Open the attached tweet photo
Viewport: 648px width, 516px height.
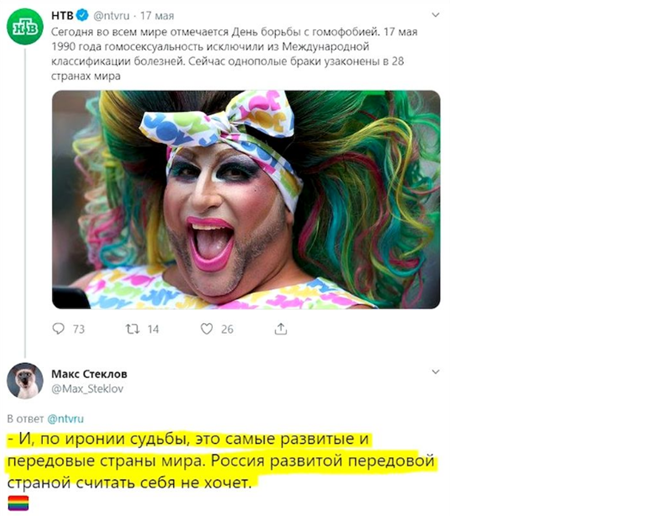coord(246,200)
